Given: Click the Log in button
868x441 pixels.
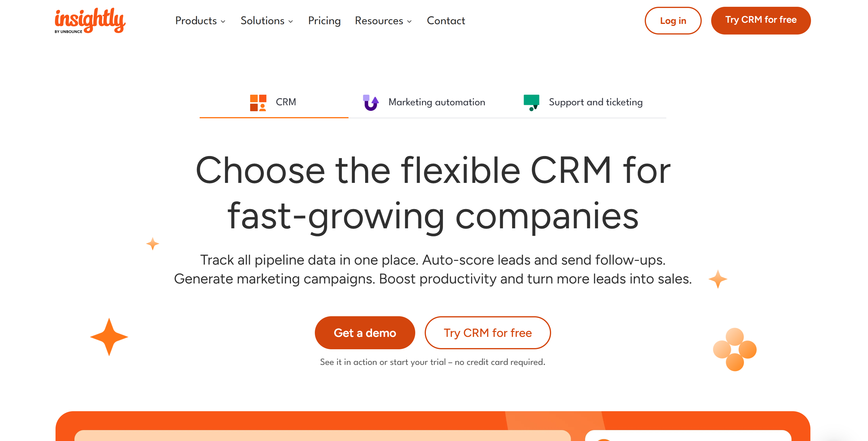Looking at the screenshot, I should point(672,21).
